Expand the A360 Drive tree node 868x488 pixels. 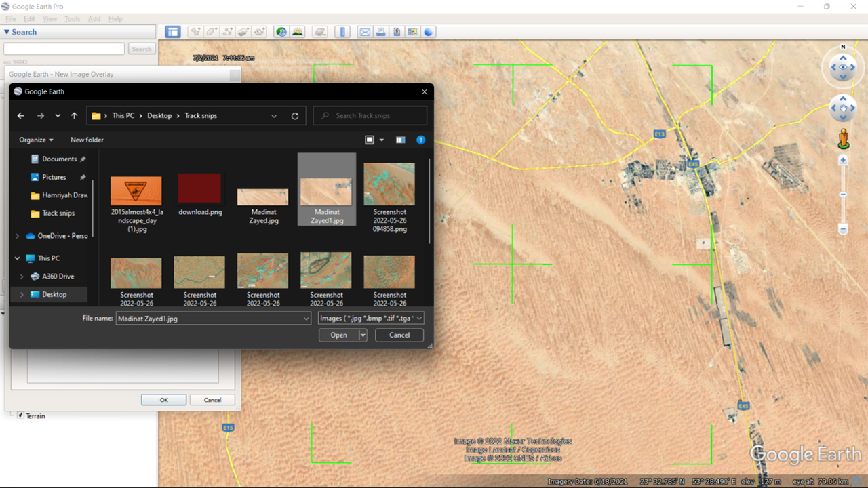coord(22,277)
